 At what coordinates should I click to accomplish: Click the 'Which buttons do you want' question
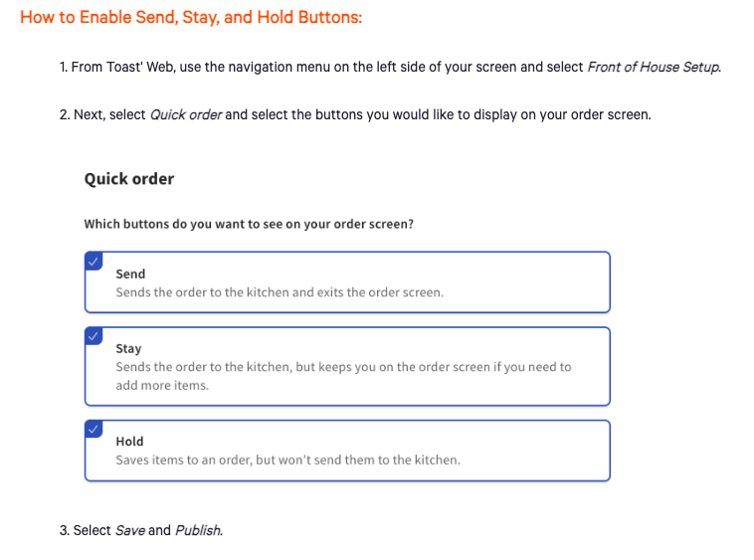point(249,224)
